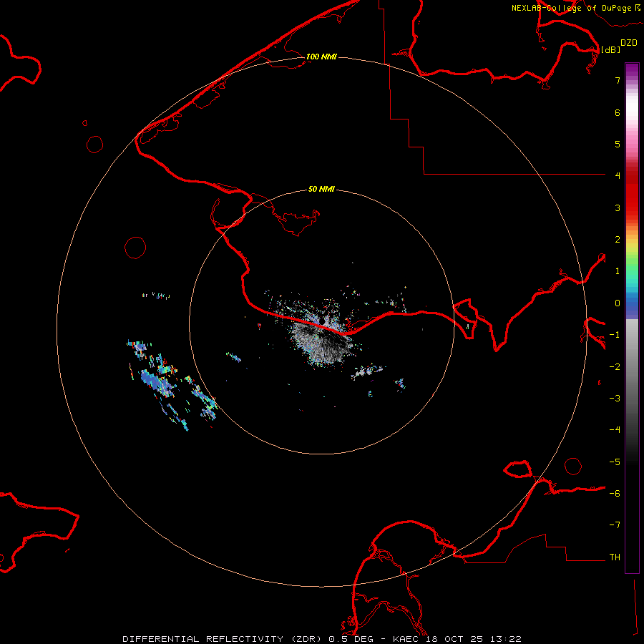
Task: Click the "100 NMI" range ring label
Action: (x=321, y=57)
